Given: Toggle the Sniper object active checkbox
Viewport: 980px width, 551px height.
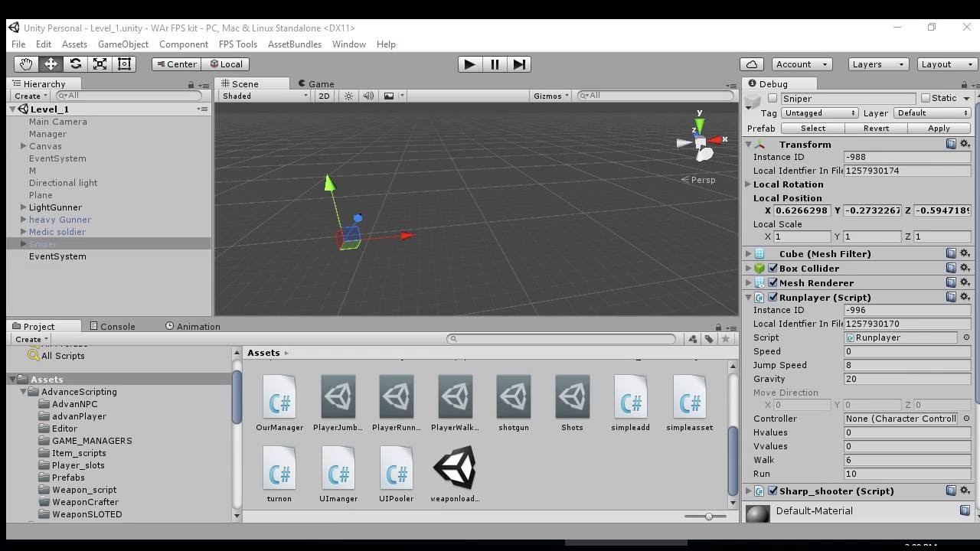Looking at the screenshot, I should click(773, 98).
